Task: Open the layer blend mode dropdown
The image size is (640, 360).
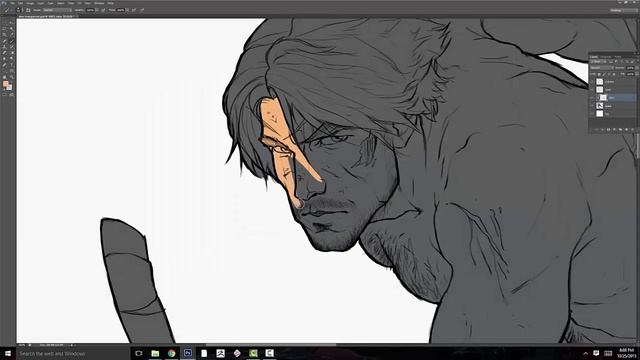Action: 602,68
